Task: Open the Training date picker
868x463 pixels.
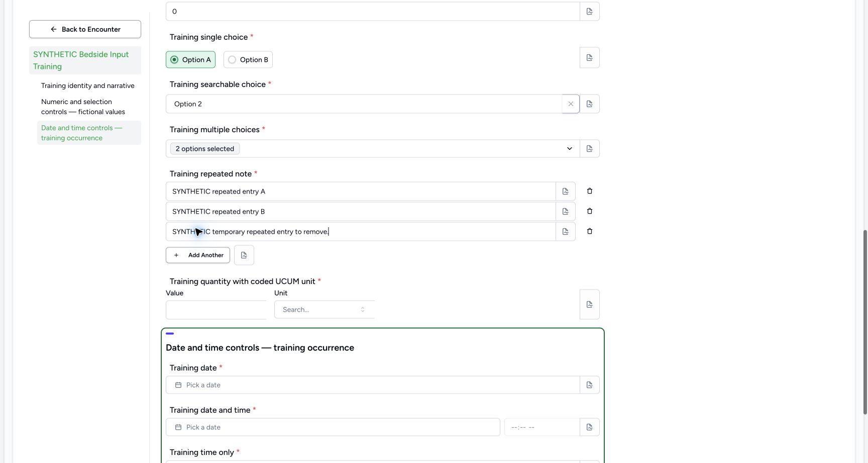Action: [373, 385]
